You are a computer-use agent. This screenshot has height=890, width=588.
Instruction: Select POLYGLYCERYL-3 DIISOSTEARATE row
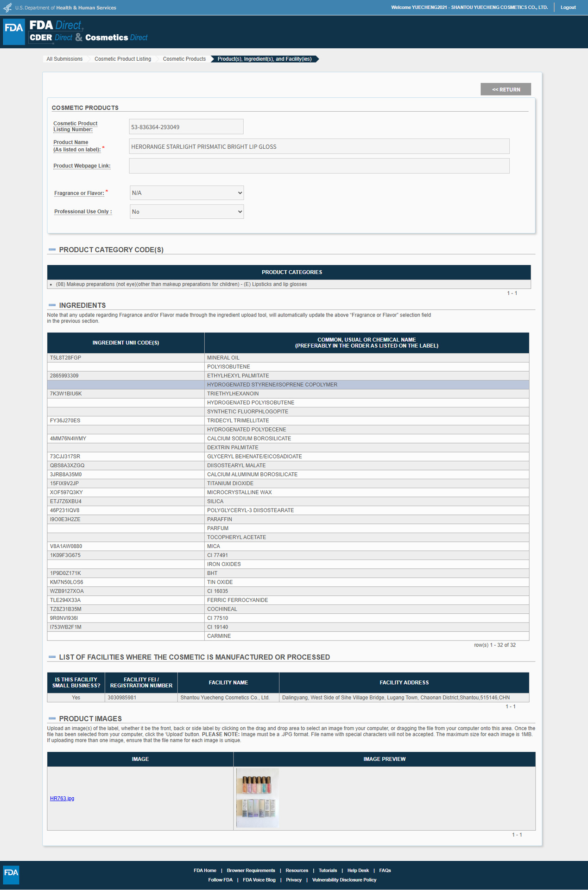288,510
